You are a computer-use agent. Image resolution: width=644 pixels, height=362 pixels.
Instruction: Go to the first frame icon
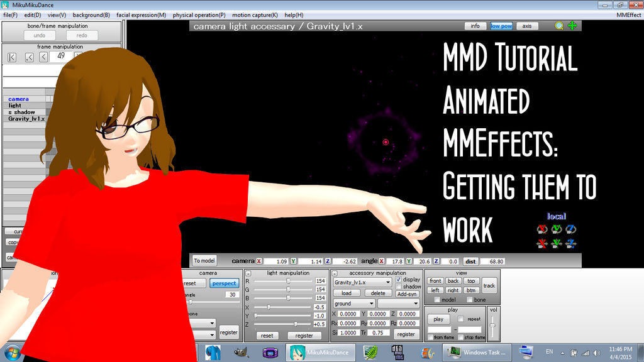[12, 57]
